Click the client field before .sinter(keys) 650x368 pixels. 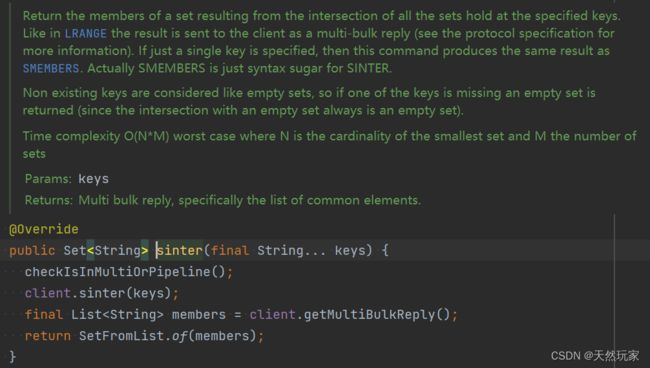tap(48, 293)
